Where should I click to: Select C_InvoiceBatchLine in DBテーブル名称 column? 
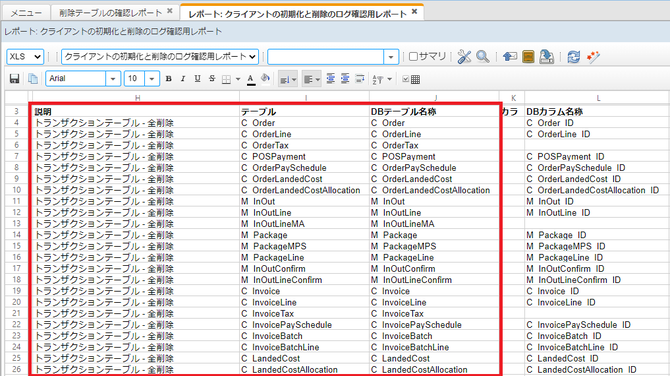(434, 347)
